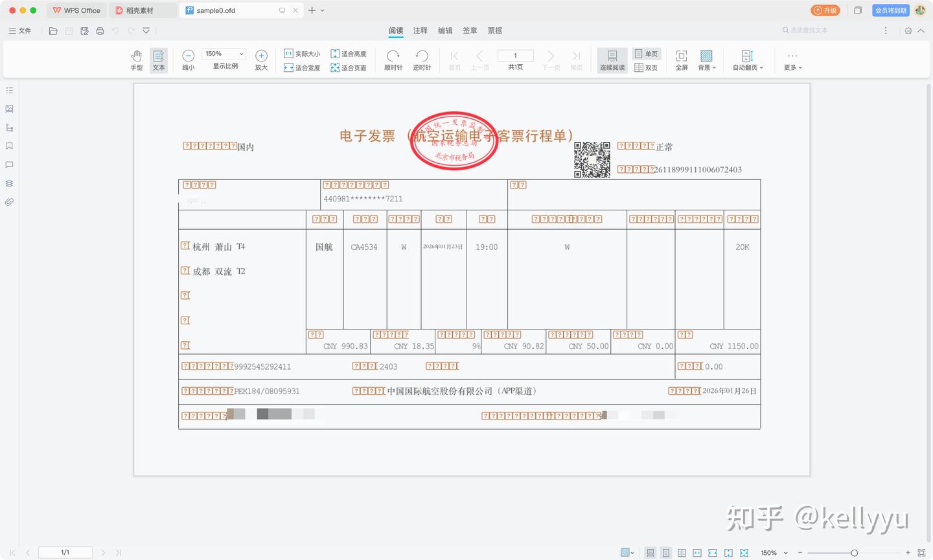Select the text (文本) selection tool
Image resolution: width=933 pixels, height=560 pixels.
coord(159,60)
